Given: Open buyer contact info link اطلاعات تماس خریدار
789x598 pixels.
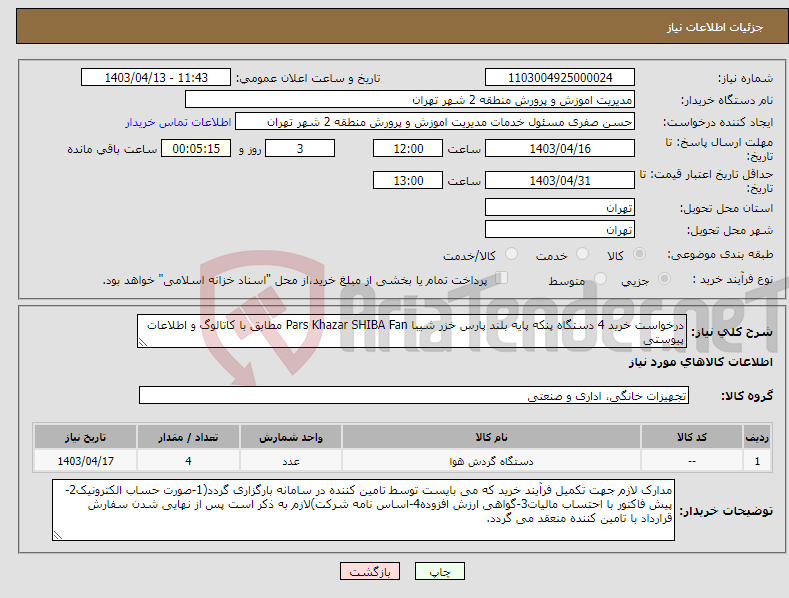Looking at the screenshot, I should (178, 122).
